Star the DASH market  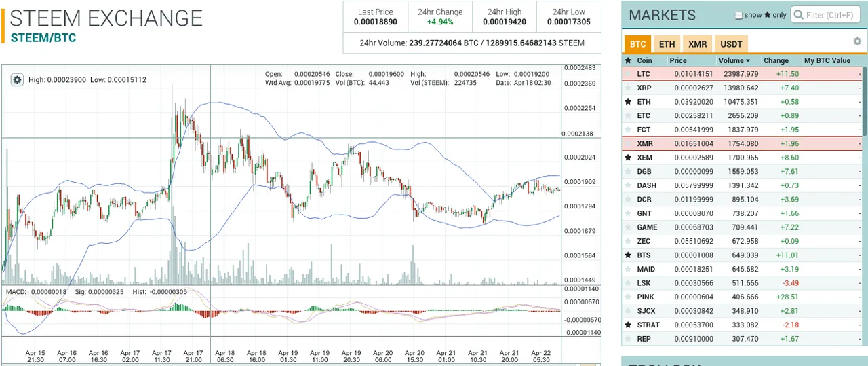(628, 185)
